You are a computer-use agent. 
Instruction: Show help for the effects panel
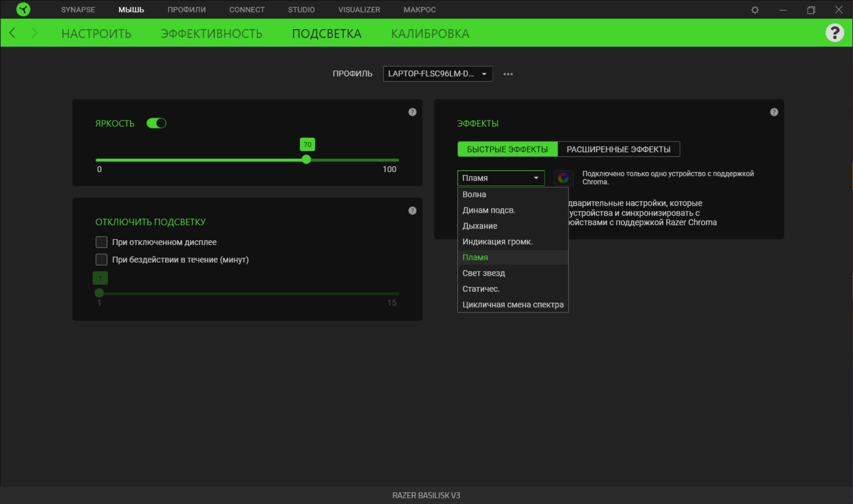click(774, 112)
